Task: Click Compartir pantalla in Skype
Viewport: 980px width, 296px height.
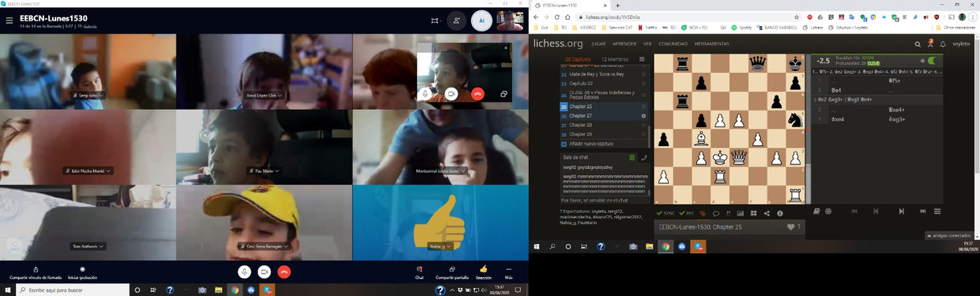Action: pos(452,272)
